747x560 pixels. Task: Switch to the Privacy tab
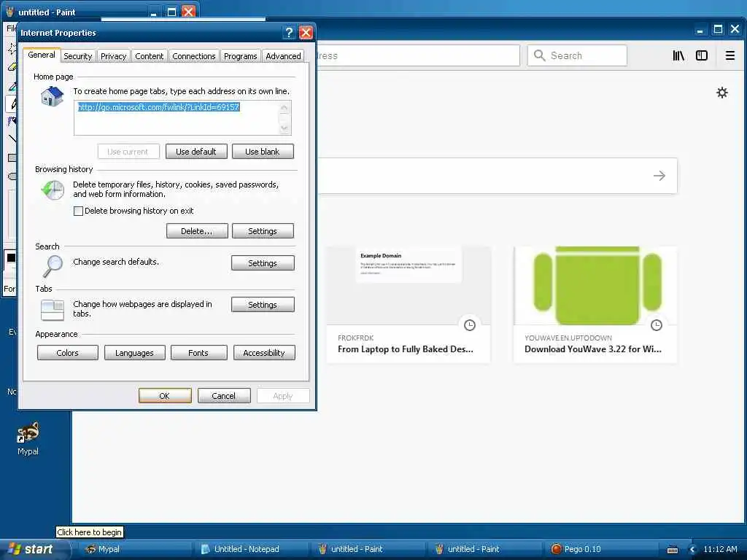113,56
